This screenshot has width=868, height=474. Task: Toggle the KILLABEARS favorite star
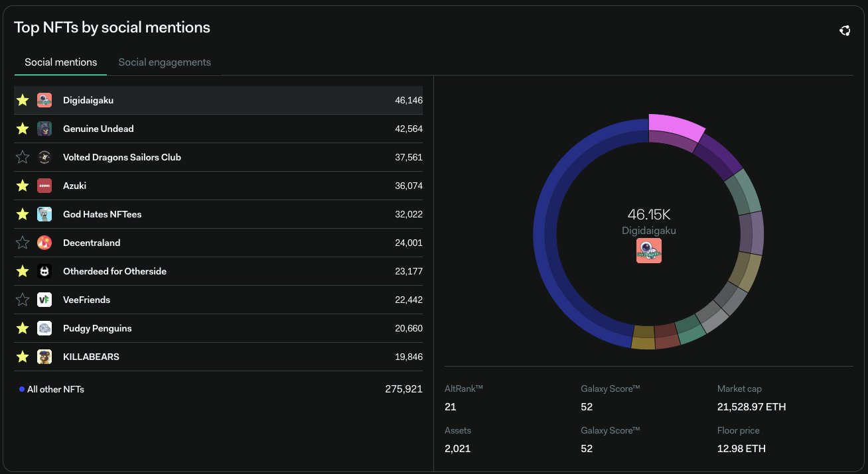click(23, 357)
